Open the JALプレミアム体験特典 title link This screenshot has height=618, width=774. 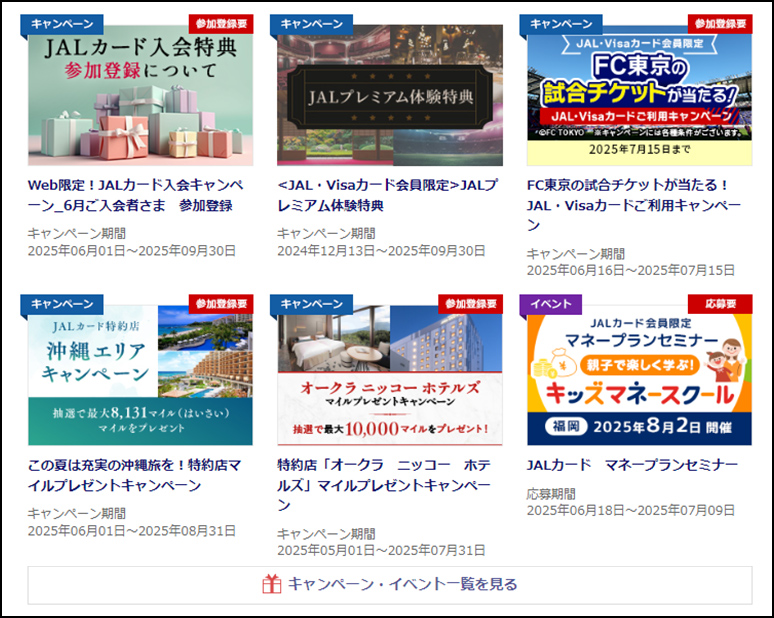click(387, 195)
